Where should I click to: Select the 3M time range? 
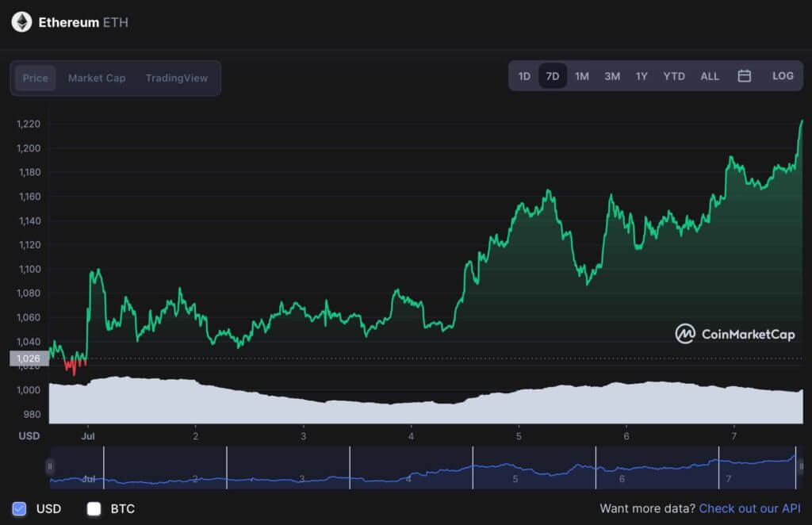point(612,76)
